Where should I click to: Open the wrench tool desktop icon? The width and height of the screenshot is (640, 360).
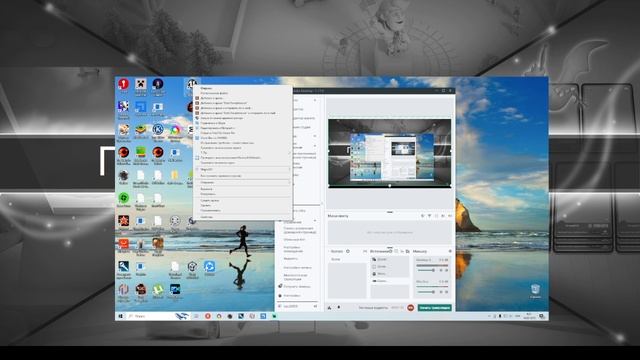[x=123, y=267]
